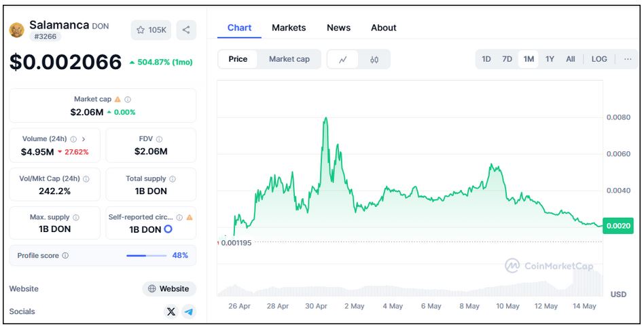This screenshot has width=644, height=327.
Task: Click the Market cap warning triangle icon
Action: 118,99
